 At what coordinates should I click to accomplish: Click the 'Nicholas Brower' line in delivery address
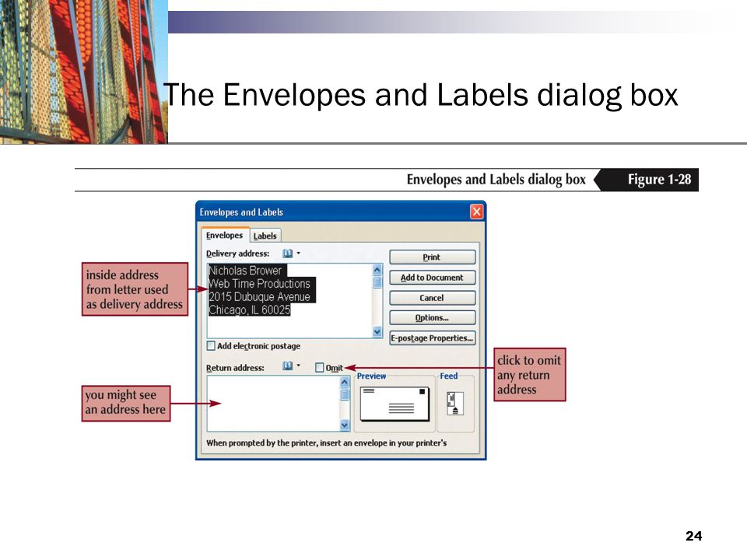(x=245, y=271)
